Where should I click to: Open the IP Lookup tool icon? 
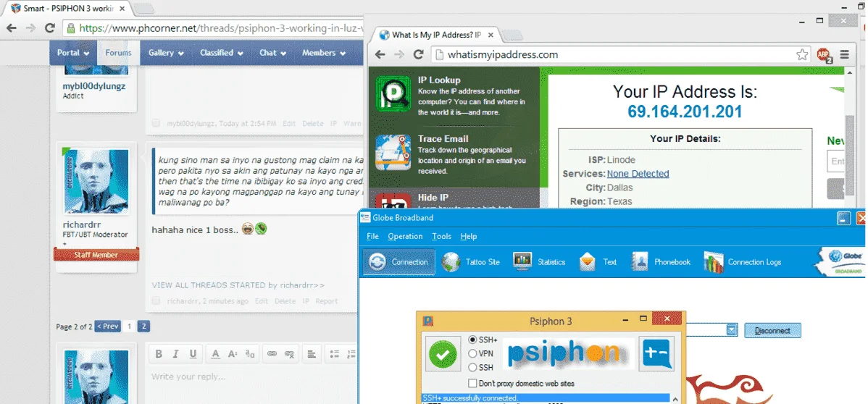pos(393,94)
